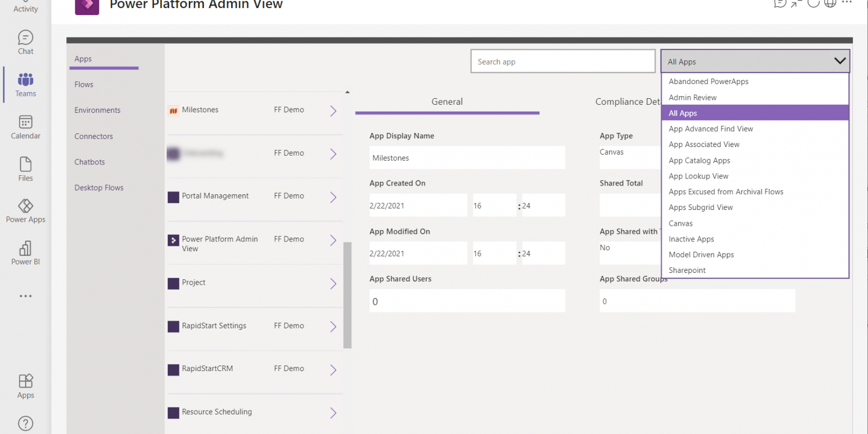Open the blurred app row chevron

click(x=333, y=154)
